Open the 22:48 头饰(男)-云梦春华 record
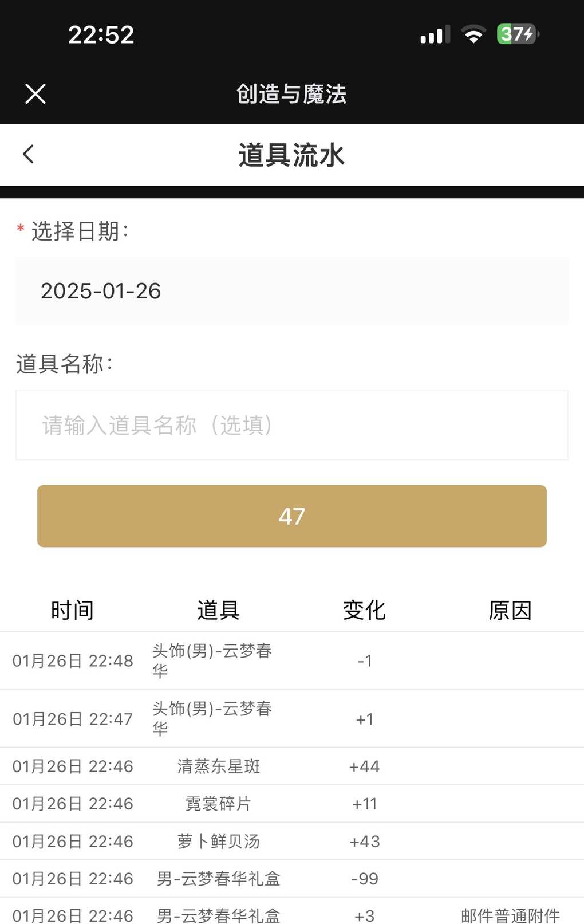584x924 pixels. [292, 661]
